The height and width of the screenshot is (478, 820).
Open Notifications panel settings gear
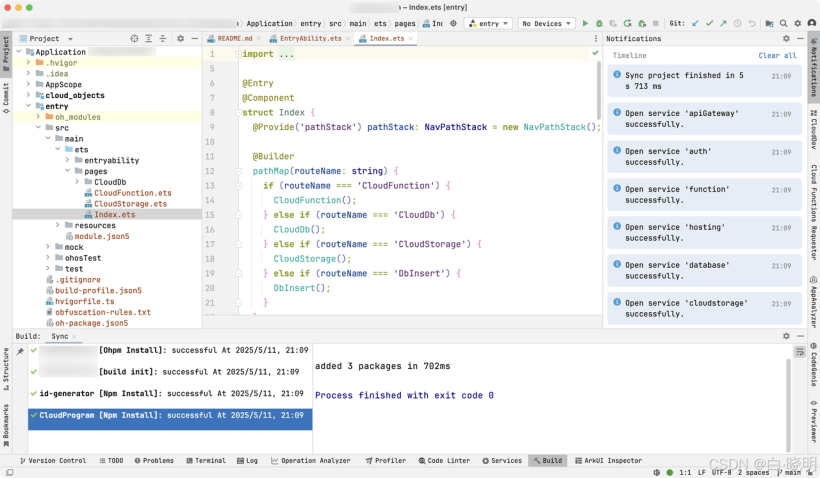(x=786, y=39)
